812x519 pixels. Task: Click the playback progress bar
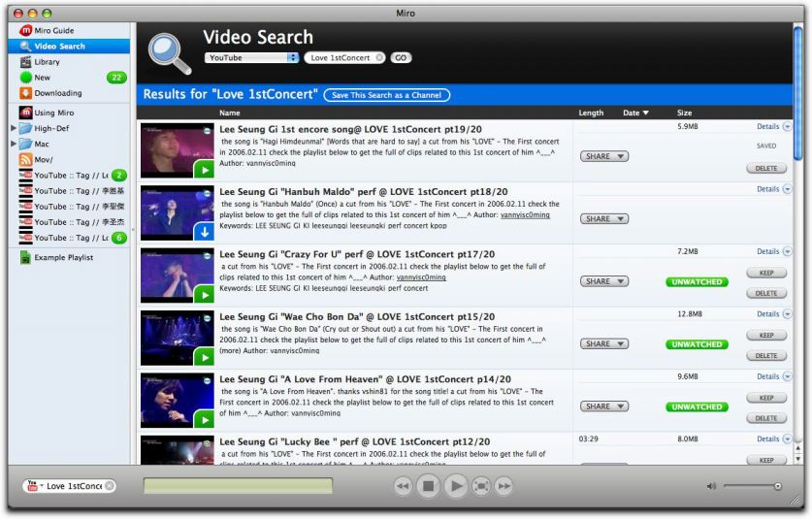pyautogui.click(x=238, y=486)
